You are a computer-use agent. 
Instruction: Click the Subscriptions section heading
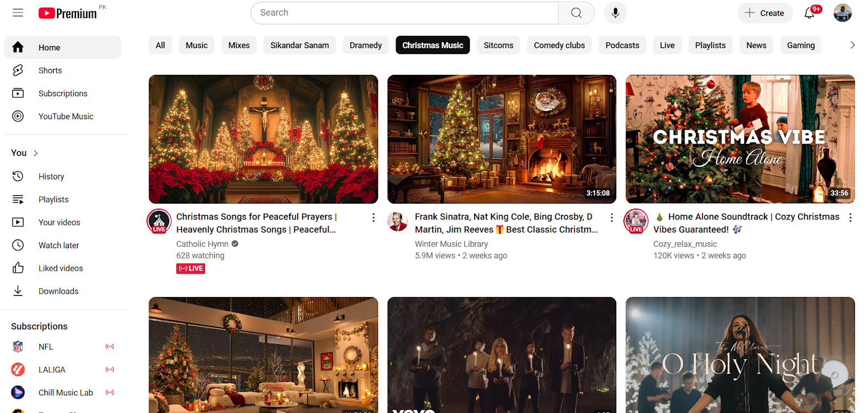39,326
